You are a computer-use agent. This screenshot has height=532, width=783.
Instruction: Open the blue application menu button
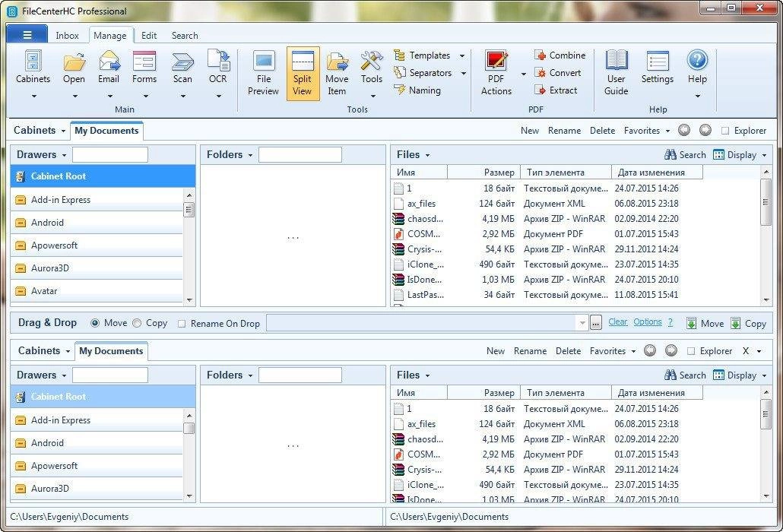[27, 35]
